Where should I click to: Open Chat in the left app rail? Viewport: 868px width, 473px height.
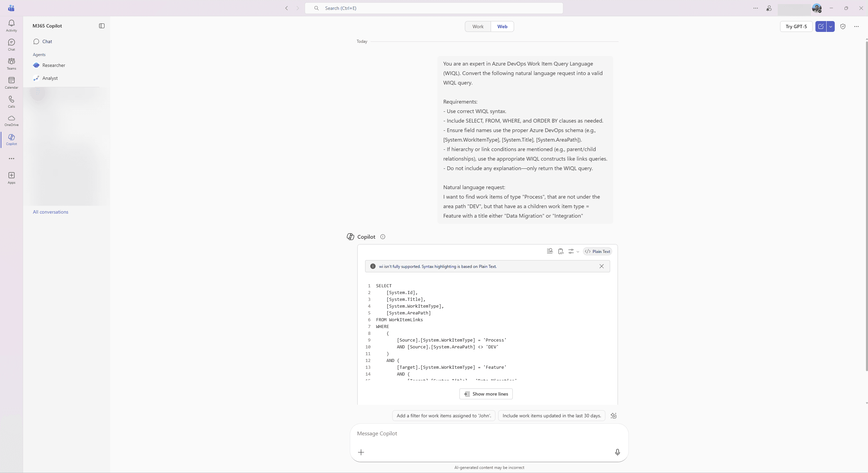pyautogui.click(x=11, y=44)
